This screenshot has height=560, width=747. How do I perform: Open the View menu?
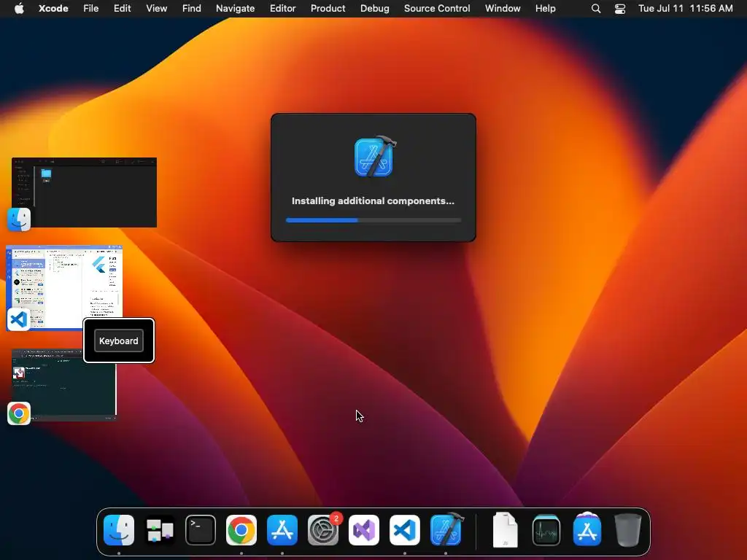156,8
